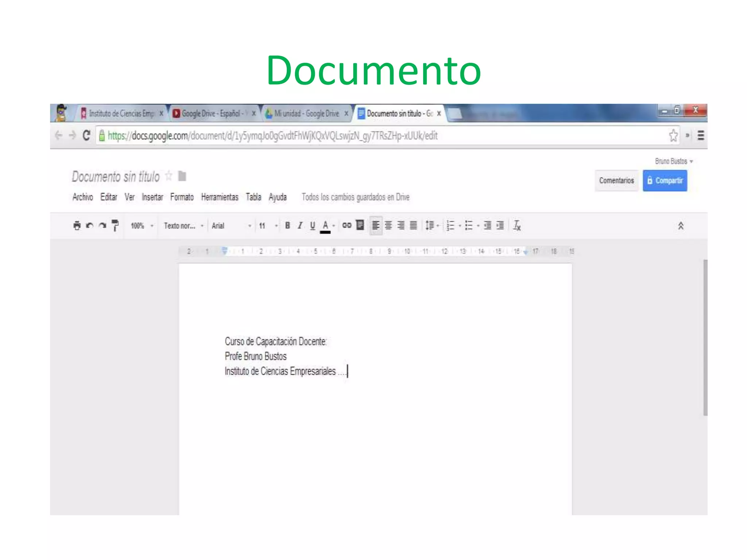Select the paint format tool
Image resolution: width=747 pixels, height=560 pixels.
click(115, 226)
